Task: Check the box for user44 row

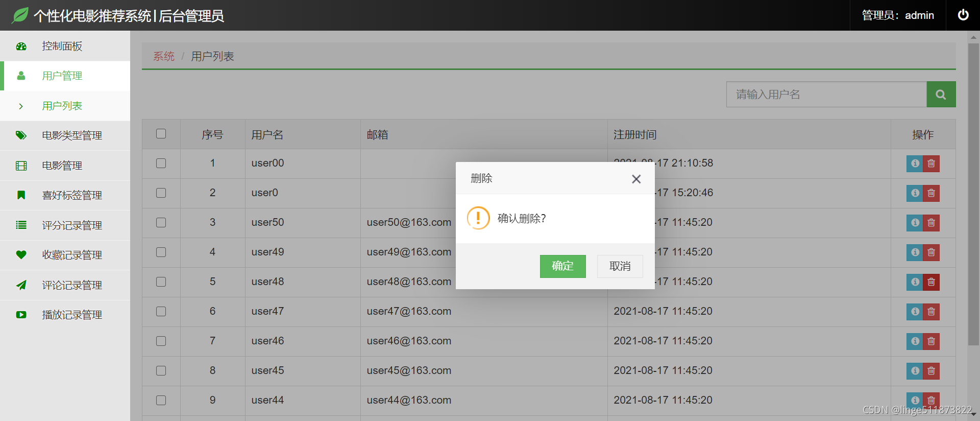Action: click(x=161, y=401)
